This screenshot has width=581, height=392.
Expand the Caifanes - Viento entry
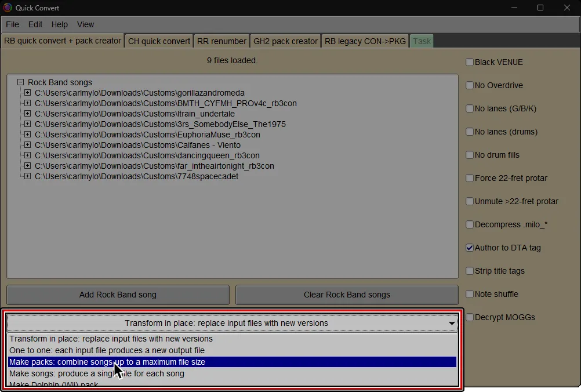pos(27,145)
